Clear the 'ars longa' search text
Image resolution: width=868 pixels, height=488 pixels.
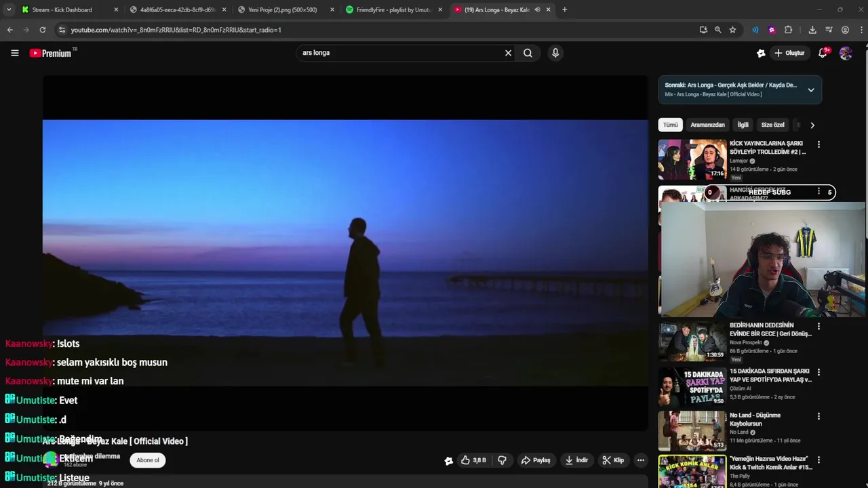[508, 53]
